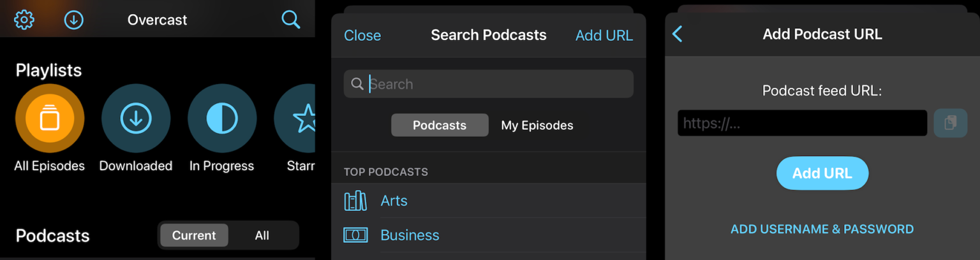The image size is (980, 260).
Task: Tap ADD USERNAME & PASSWORD link
Action: [822, 229]
